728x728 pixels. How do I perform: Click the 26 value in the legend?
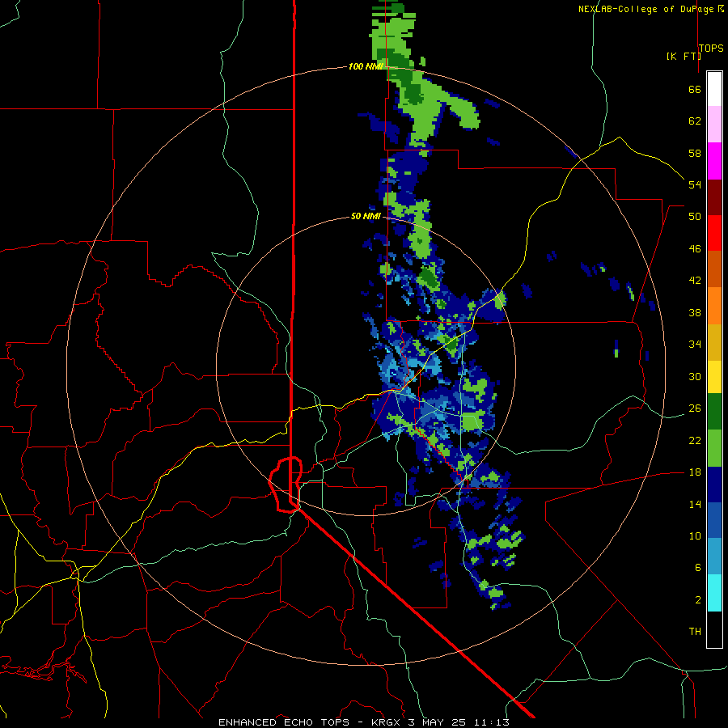coord(695,408)
